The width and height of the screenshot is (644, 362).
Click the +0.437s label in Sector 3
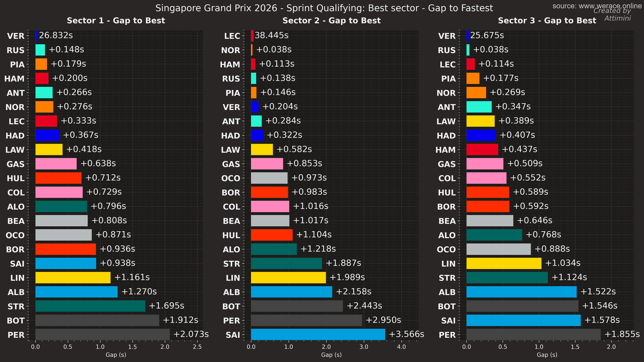tap(520, 149)
